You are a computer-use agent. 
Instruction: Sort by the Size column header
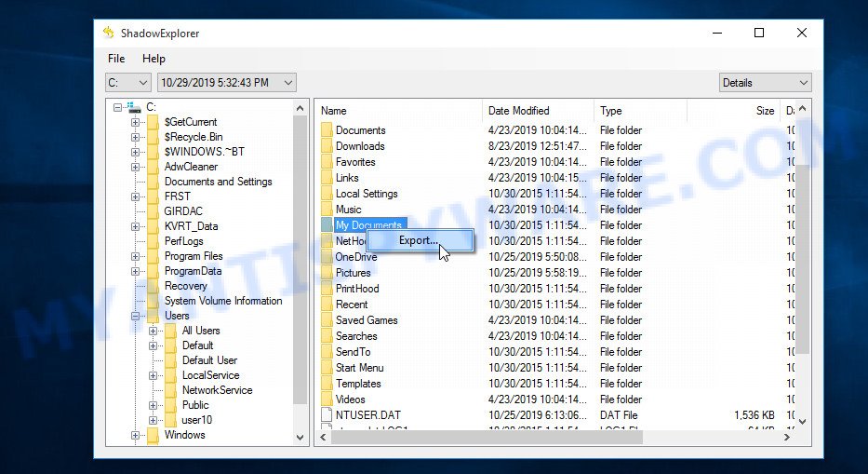pyautogui.click(x=733, y=111)
